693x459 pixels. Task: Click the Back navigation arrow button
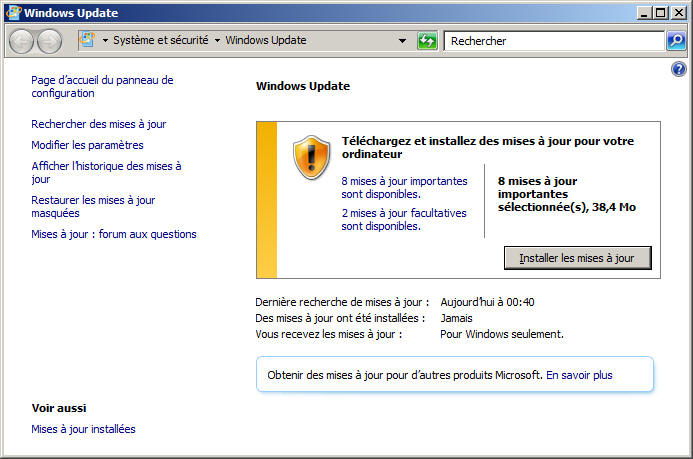(x=21, y=42)
